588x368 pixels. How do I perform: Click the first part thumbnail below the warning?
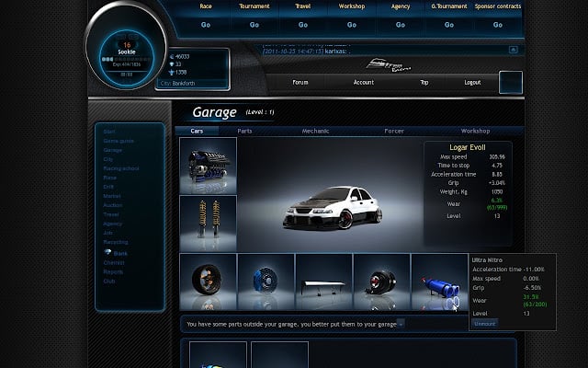218,354
